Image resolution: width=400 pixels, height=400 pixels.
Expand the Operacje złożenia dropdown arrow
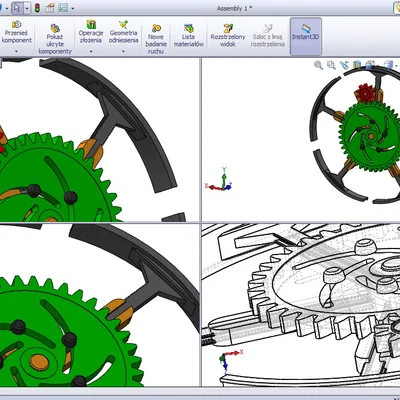pos(91,51)
